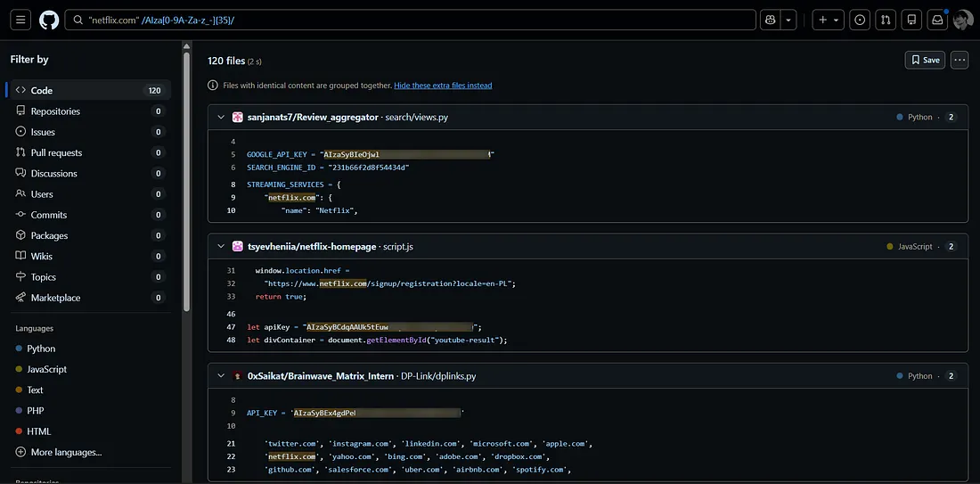Open 0xSaikat/Brainwave_Matrix_Intern repository link
The width and height of the screenshot is (980, 484).
tap(321, 376)
